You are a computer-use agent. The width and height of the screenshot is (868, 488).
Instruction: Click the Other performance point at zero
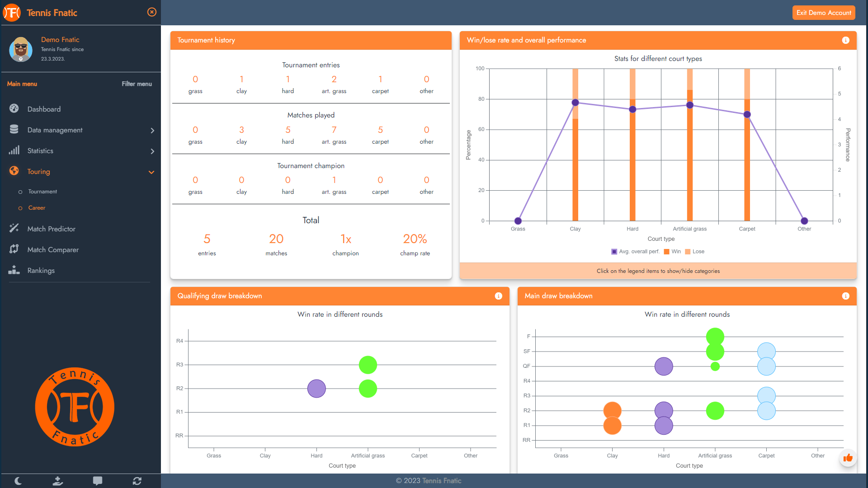pyautogui.click(x=804, y=221)
